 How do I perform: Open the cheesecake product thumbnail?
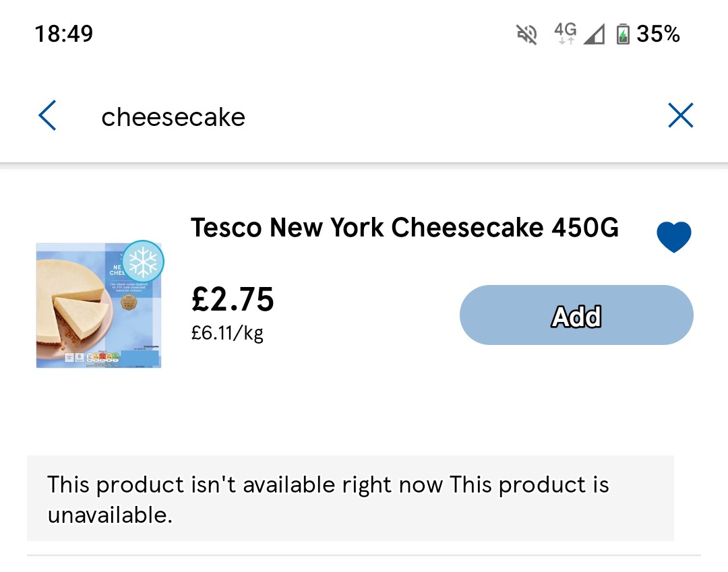pyautogui.click(x=98, y=305)
